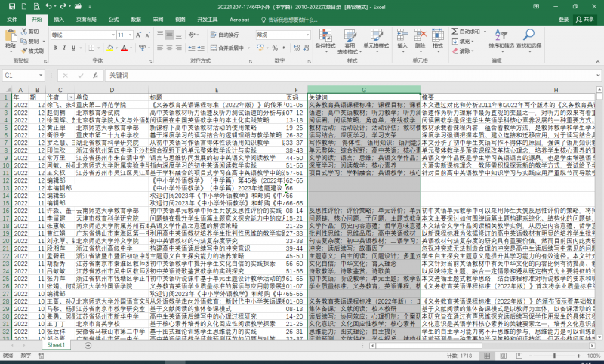The height and width of the screenshot is (364, 604).
Task: Expand the formula bar chevron
Action: (598, 76)
